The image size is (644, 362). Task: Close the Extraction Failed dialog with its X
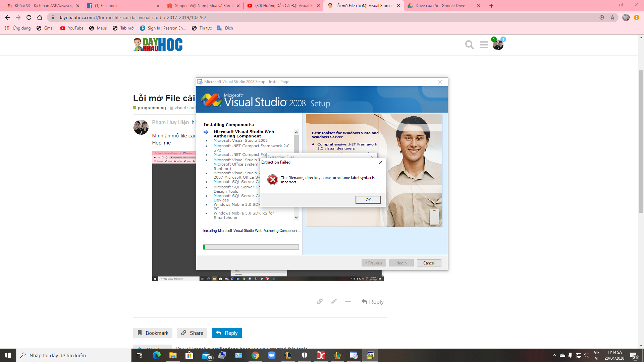tap(380, 162)
